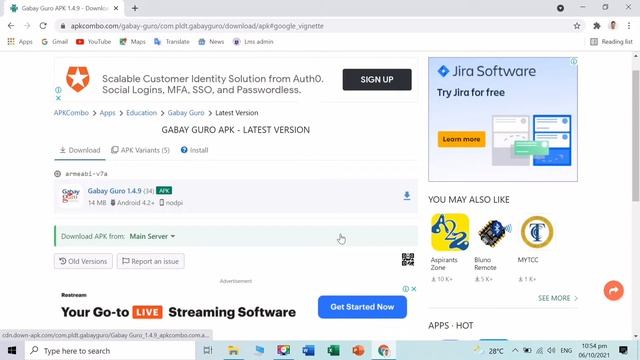Screen dimensions: 640x360
Task: Click Get Started Now ad button
Action: pos(362,307)
